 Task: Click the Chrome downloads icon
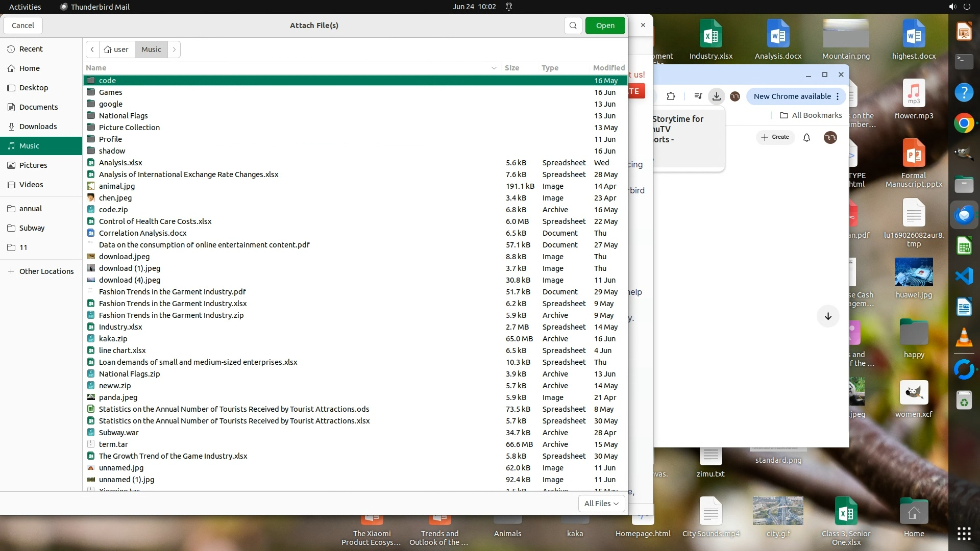click(717, 96)
